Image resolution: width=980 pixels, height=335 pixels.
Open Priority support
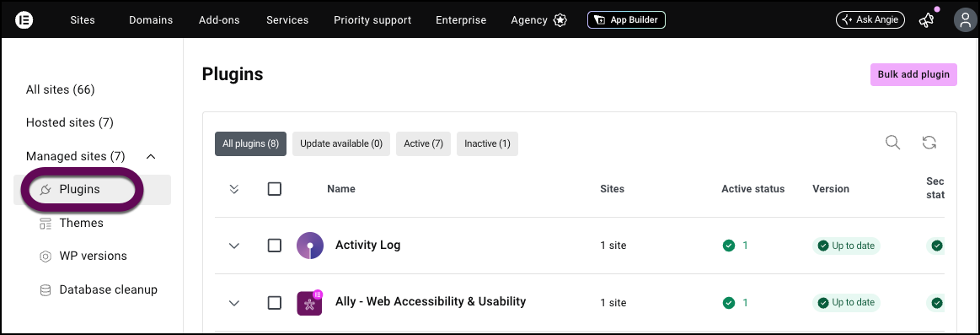pos(372,20)
